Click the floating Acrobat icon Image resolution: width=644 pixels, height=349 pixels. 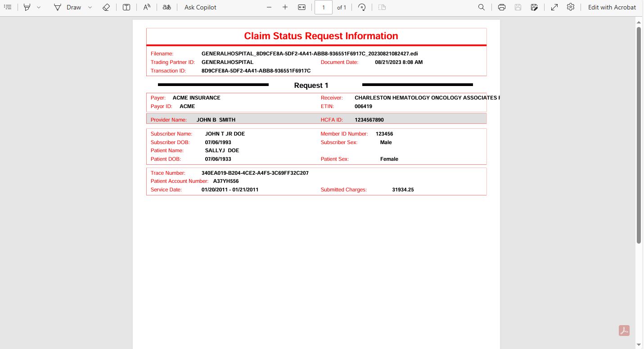(x=624, y=331)
